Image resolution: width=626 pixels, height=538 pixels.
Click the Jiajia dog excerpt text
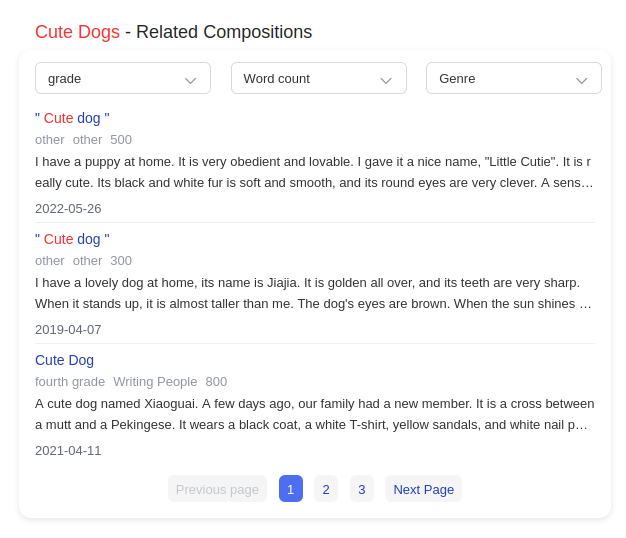pyautogui.click(x=314, y=293)
